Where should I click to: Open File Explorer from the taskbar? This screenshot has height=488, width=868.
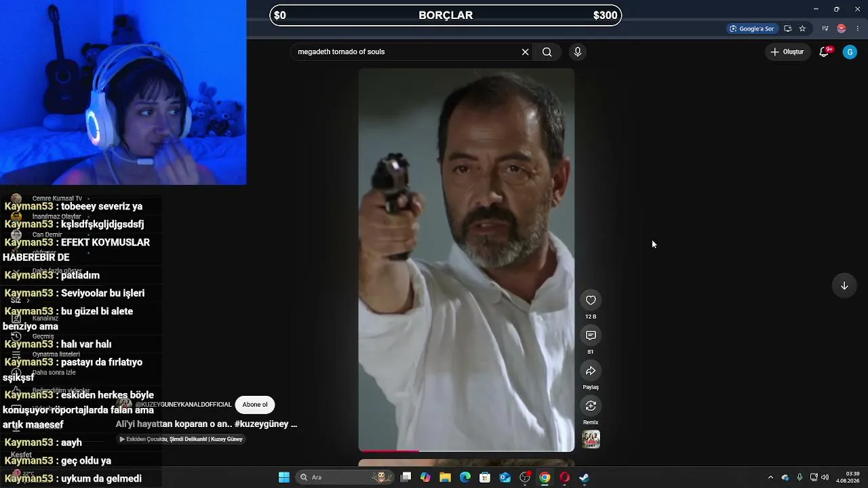[x=445, y=477]
